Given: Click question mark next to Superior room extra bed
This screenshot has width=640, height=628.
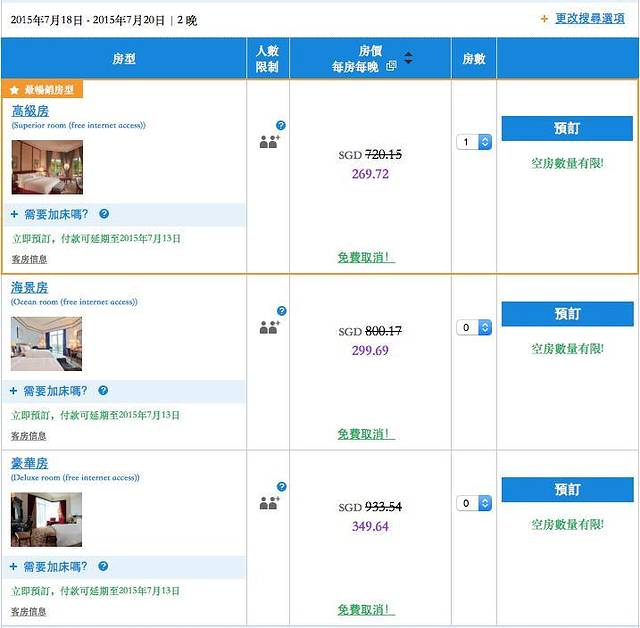Looking at the screenshot, I should pos(104,214).
